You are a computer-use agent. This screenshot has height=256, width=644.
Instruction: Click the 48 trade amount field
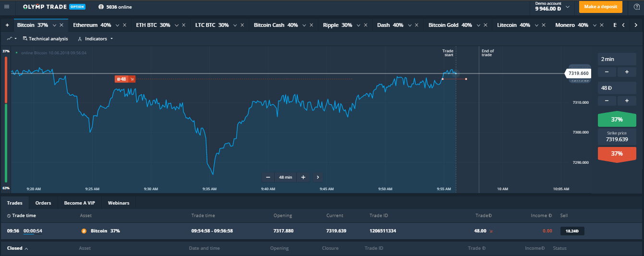pyautogui.click(x=617, y=88)
